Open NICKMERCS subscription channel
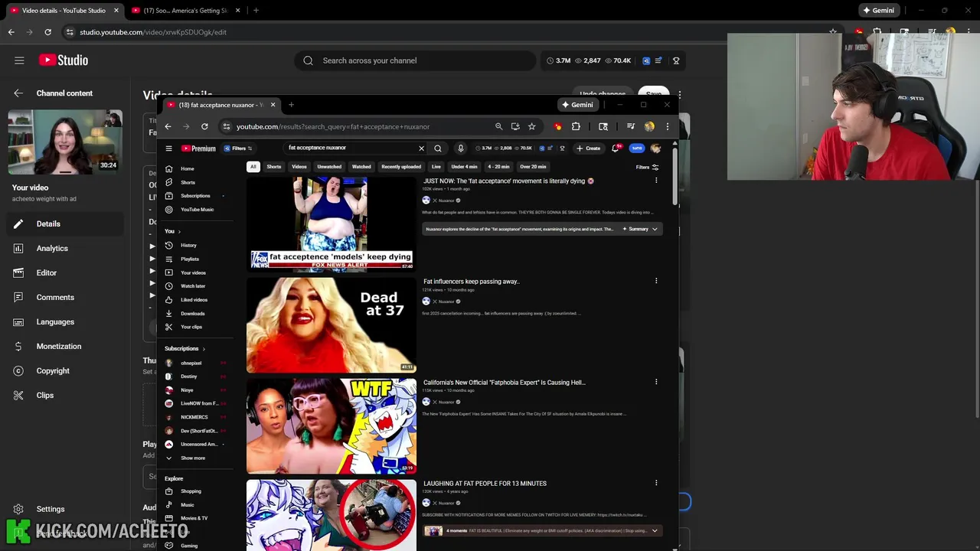The width and height of the screenshot is (980, 551). click(x=194, y=417)
